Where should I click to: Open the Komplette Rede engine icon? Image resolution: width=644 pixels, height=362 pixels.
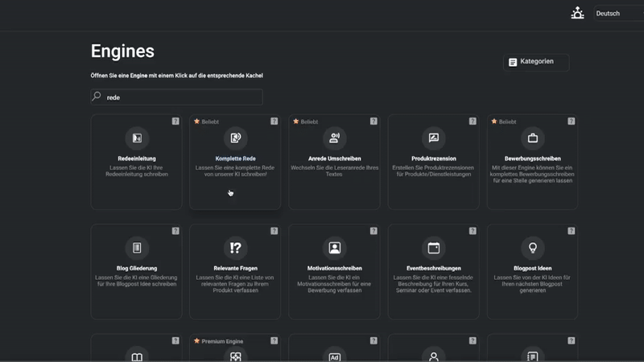235,138
